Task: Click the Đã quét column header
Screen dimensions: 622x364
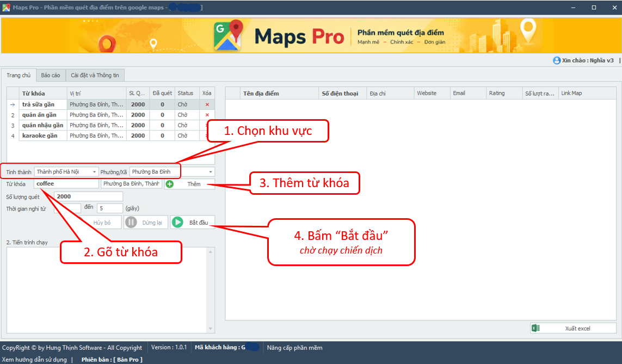Action: pos(162,94)
